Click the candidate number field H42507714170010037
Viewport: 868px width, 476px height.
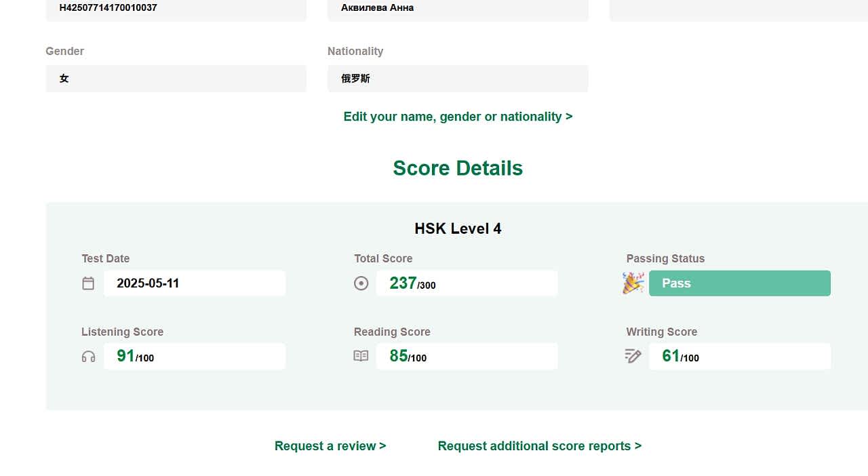(176, 9)
